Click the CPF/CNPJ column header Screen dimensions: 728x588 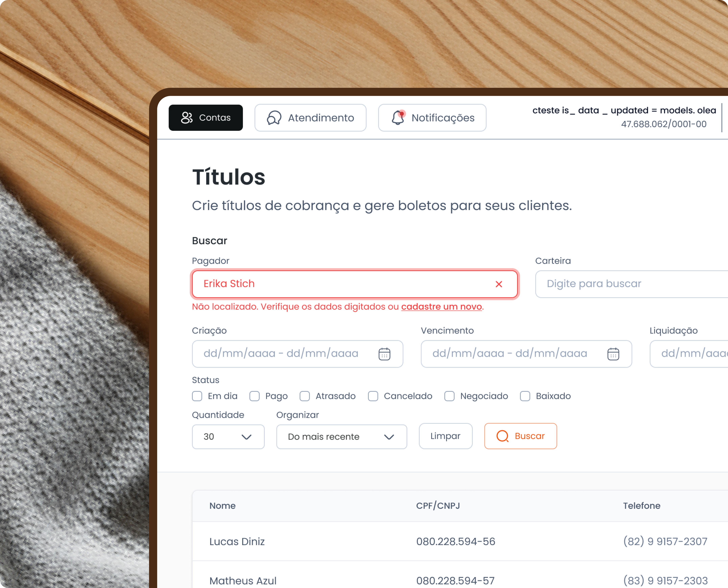[x=438, y=506]
